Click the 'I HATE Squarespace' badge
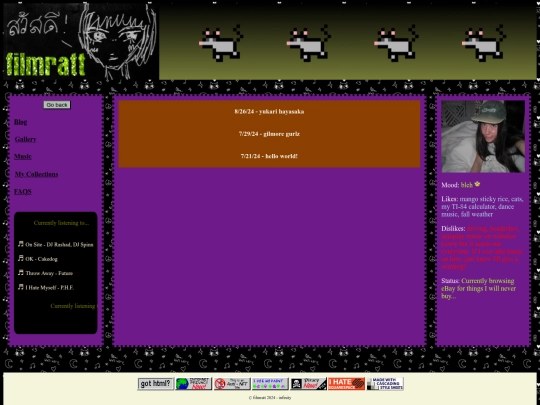Screen dimensions: 540x405 click(346, 384)
